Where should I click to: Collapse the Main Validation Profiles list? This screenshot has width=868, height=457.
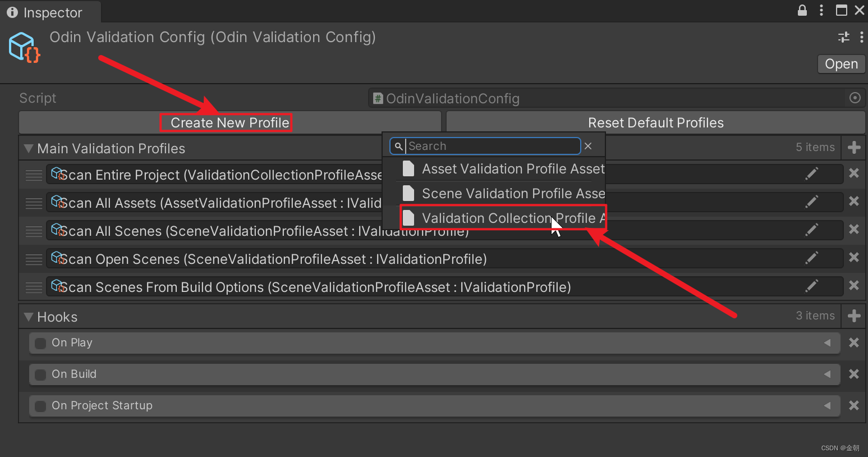tap(29, 149)
